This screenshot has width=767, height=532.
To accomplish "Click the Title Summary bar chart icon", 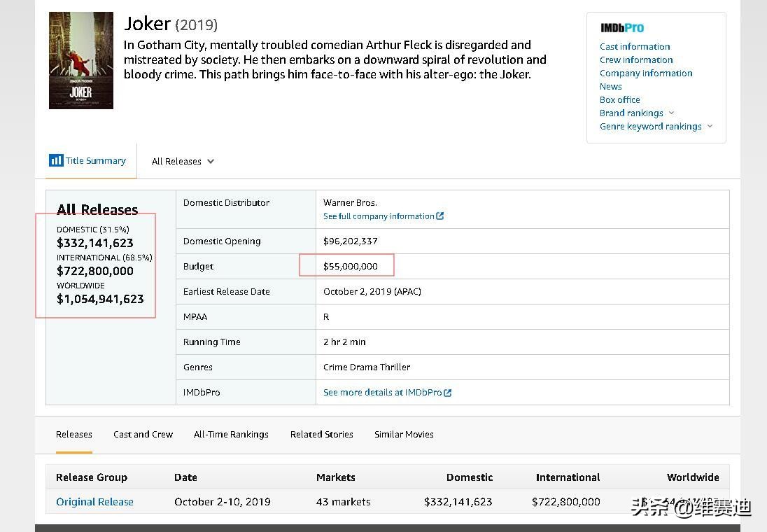I will point(56,160).
